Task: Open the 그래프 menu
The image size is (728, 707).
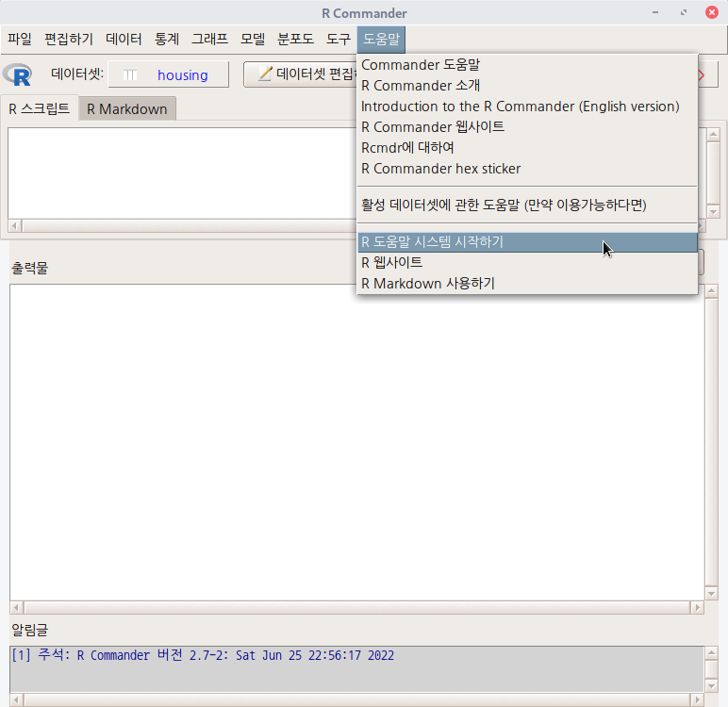Action: [x=210, y=39]
